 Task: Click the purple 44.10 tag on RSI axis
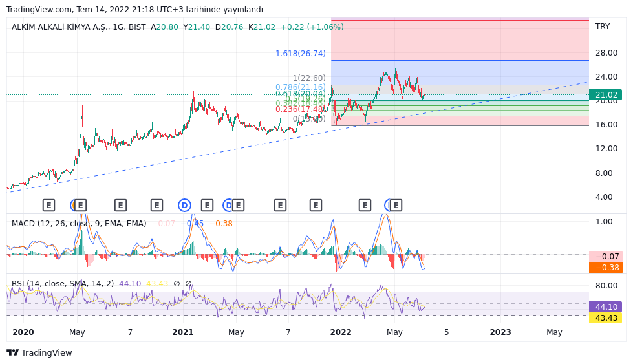tap(606, 306)
